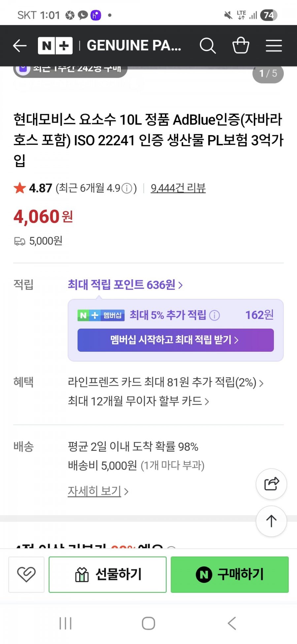
Task: Expand 라인프렌즈 카드 추가 적립 benefit
Action: (x=166, y=382)
